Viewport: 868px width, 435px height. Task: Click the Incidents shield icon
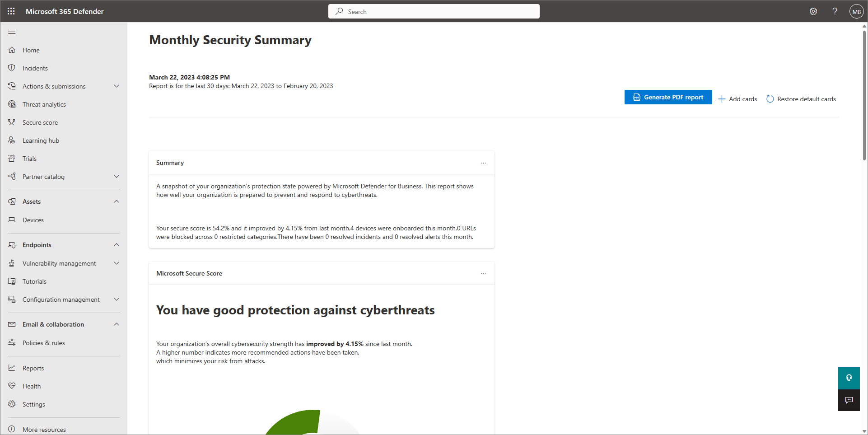tap(12, 68)
